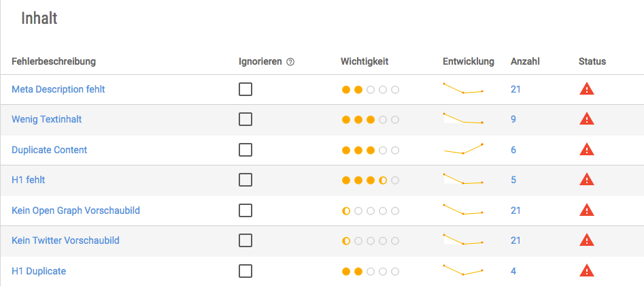This screenshot has width=644, height=286.
Task: Click the red warning icon for Duplicate Content
Action: pyautogui.click(x=587, y=150)
